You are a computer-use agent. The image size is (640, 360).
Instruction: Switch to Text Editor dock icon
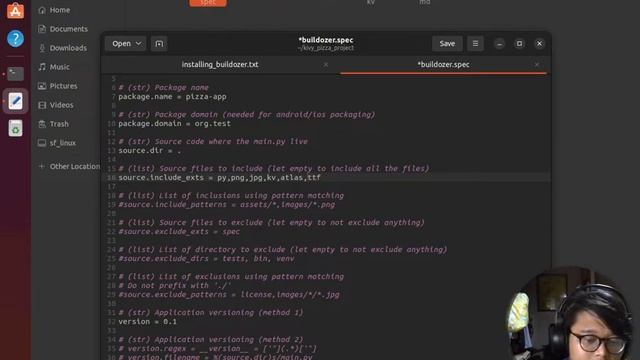click(16, 101)
